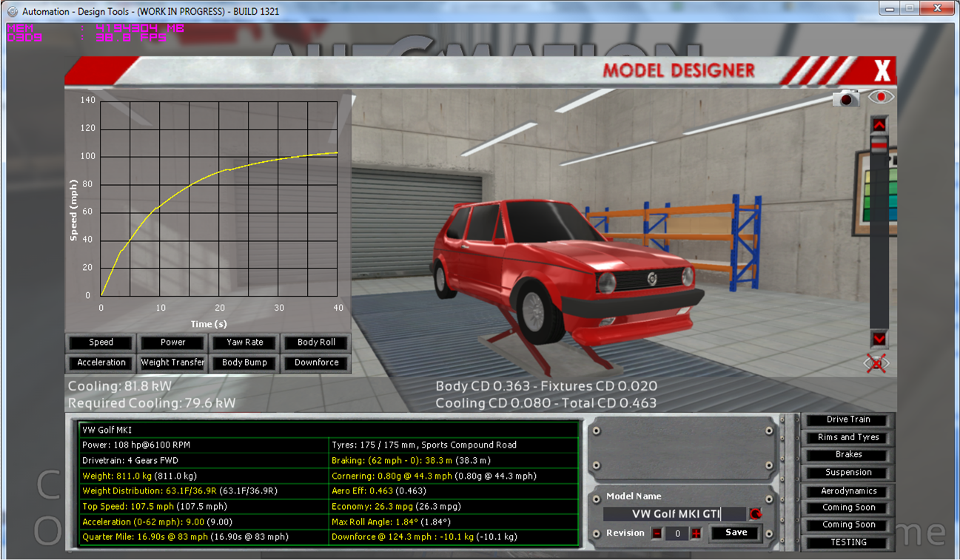The width and height of the screenshot is (960, 560).
Task: Click the crossed-out eye hide icon
Action: pos(876,363)
